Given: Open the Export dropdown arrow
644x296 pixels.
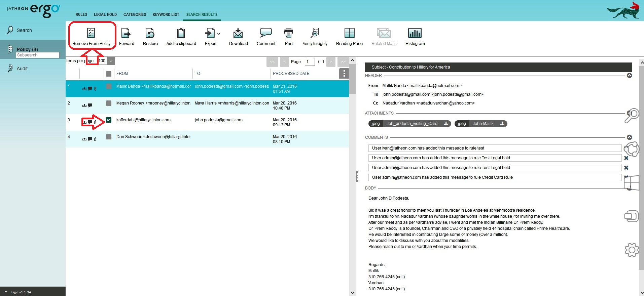Looking at the screenshot, I should 219,33.
